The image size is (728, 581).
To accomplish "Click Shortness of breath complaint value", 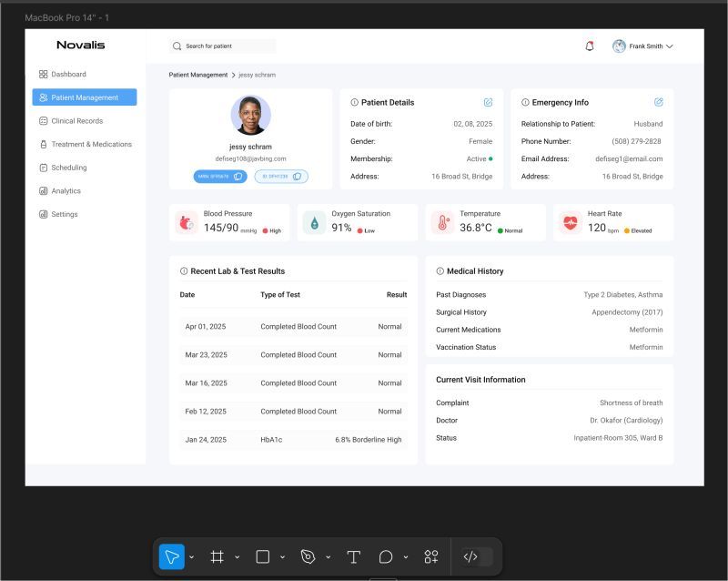I will click(631, 403).
